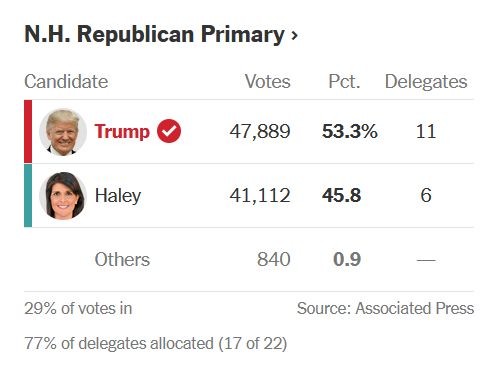Click the Pct. column header
This screenshot has height=366, width=494.
pos(344,82)
